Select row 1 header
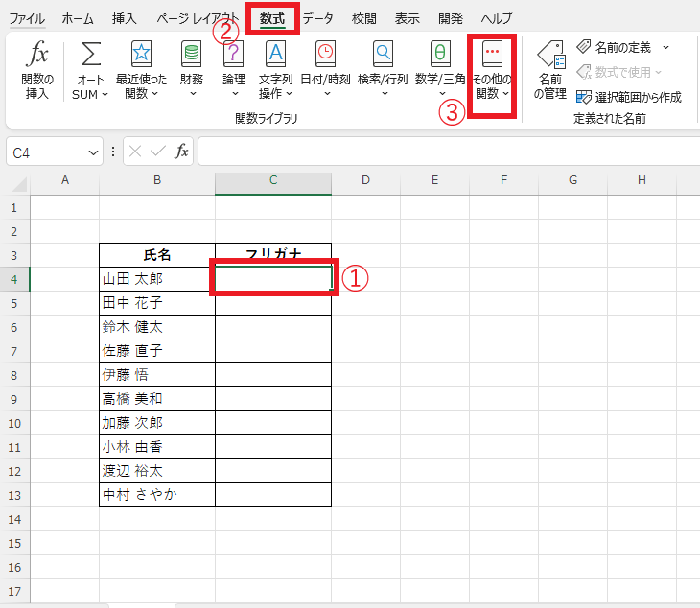Image resolution: width=700 pixels, height=608 pixels. [14, 207]
